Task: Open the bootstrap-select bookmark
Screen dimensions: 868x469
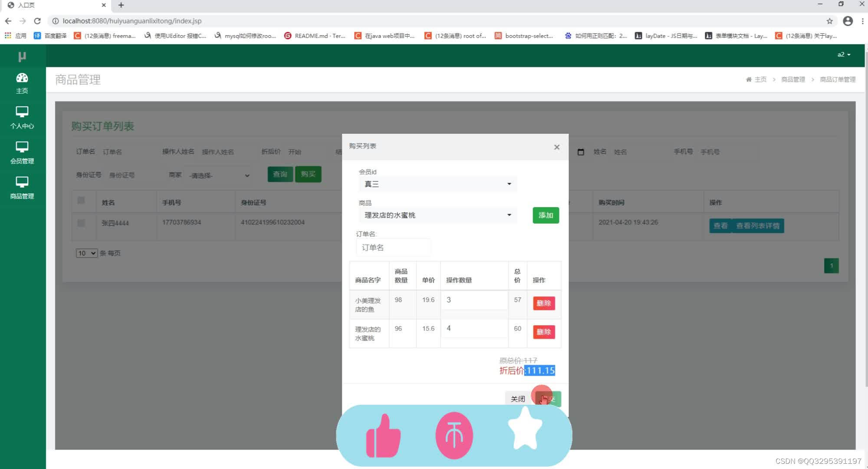Action: coord(524,36)
